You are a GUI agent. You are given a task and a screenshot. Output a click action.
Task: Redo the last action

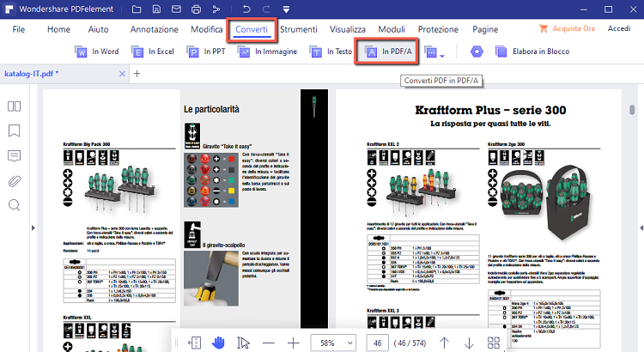pos(266,9)
